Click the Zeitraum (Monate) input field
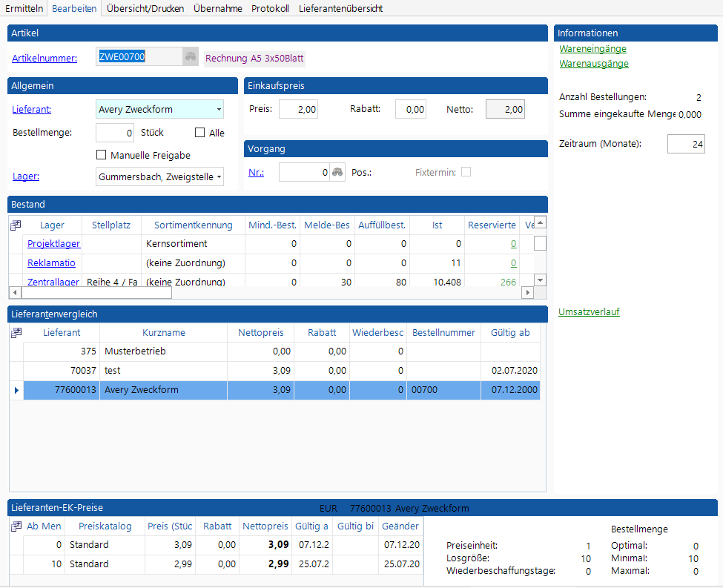This screenshot has height=588, width=723. click(x=685, y=144)
